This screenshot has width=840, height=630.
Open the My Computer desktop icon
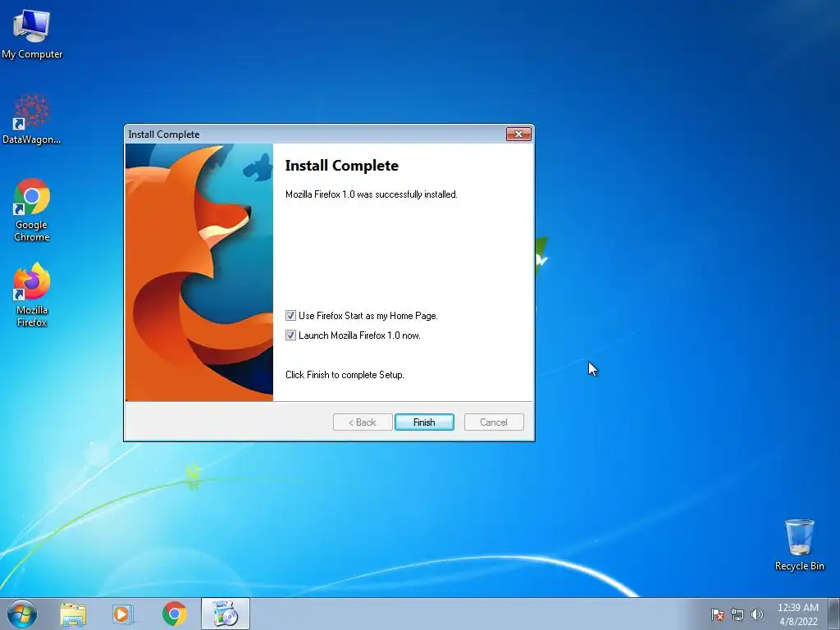pos(32,34)
